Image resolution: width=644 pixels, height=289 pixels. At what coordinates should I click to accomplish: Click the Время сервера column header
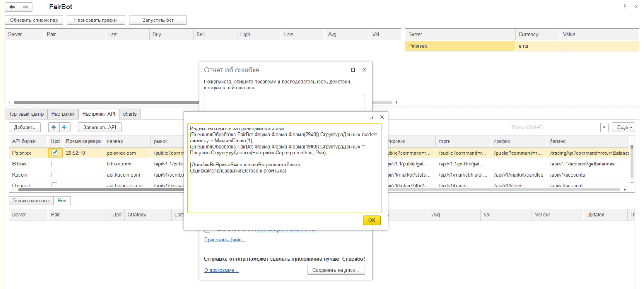(83, 141)
